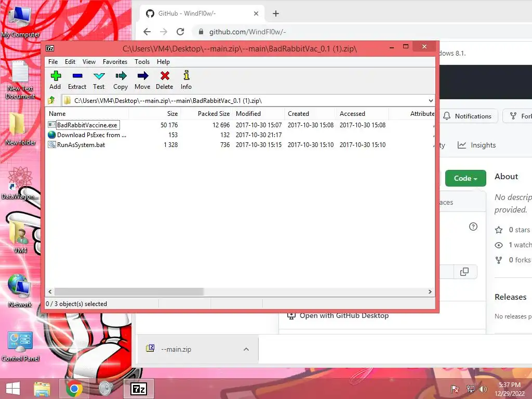This screenshot has width=532, height=399.
Task: Open the File menu
Action: tap(53, 62)
